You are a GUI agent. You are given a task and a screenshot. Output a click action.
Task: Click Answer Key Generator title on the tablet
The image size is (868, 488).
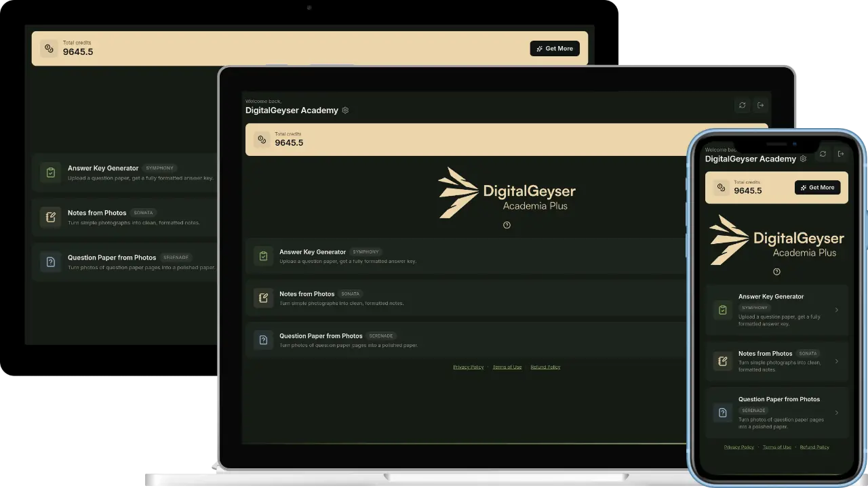(x=103, y=168)
